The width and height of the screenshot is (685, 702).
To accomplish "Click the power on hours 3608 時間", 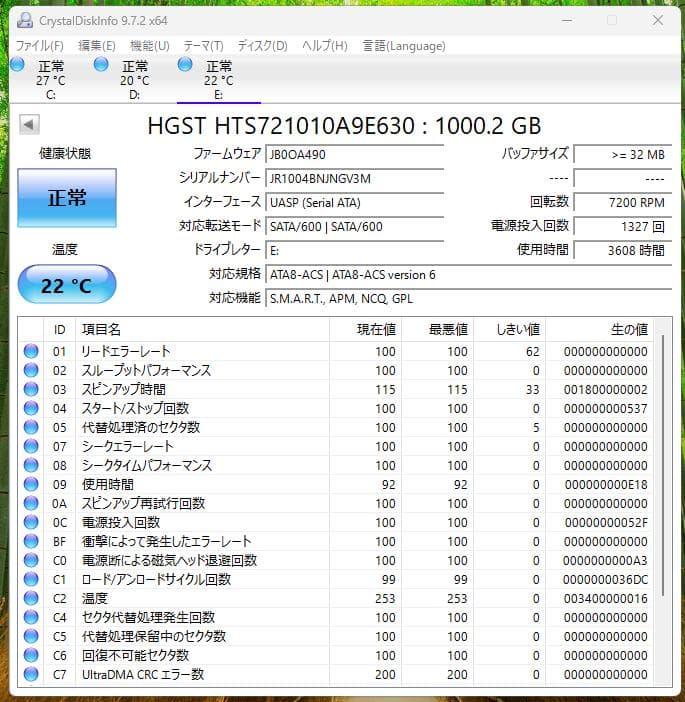I will pos(623,250).
